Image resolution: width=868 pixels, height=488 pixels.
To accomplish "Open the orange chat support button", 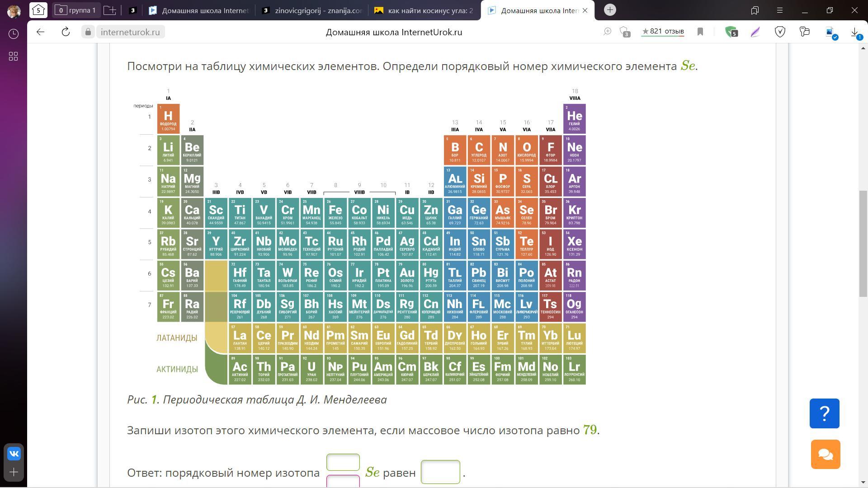I will coord(825,454).
